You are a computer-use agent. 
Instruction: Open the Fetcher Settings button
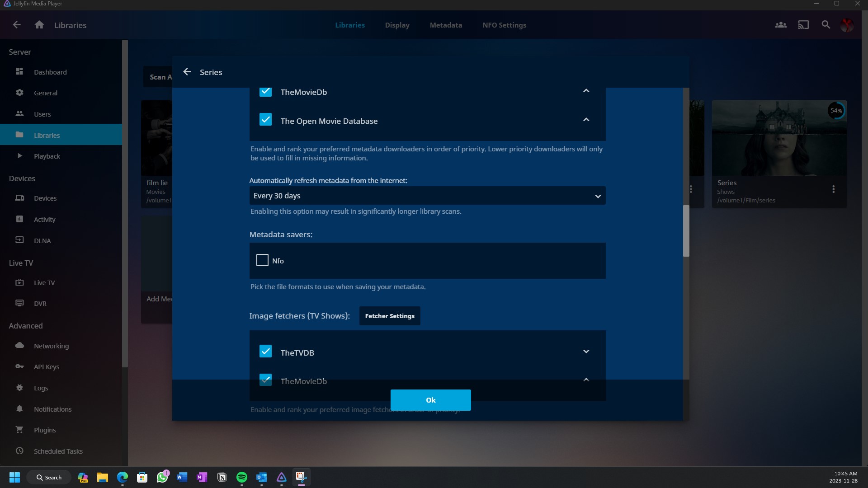click(x=389, y=316)
